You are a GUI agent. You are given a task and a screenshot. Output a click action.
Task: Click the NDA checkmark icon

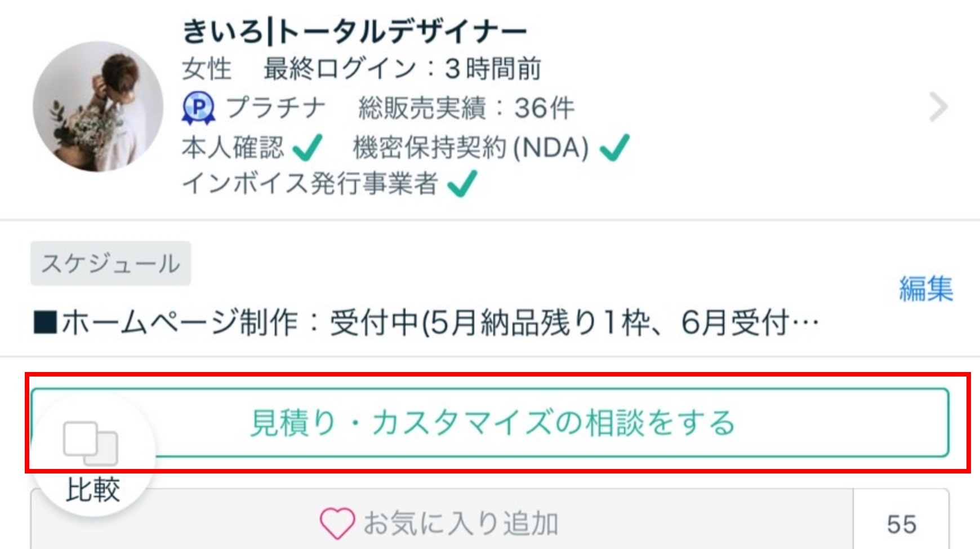pyautogui.click(x=614, y=148)
